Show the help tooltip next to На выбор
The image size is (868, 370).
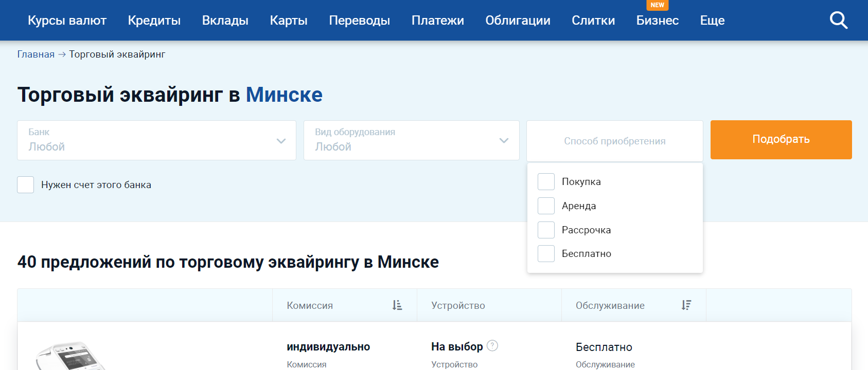492,346
